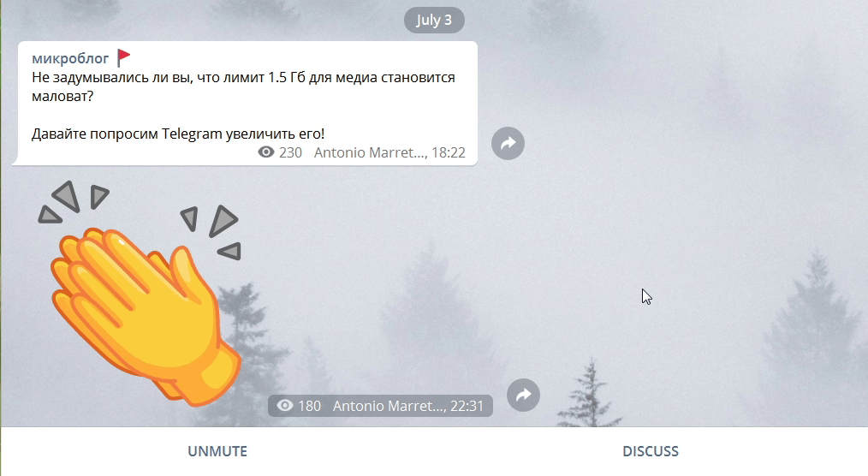This screenshot has height=476, width=868.
Task: Open the Discuss group
Action: click(651, 451)
